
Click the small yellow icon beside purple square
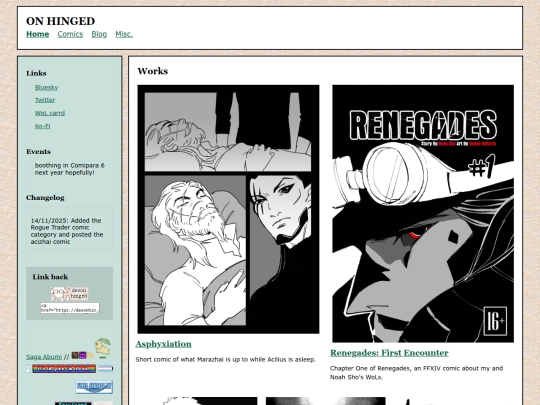click(90, 355)
